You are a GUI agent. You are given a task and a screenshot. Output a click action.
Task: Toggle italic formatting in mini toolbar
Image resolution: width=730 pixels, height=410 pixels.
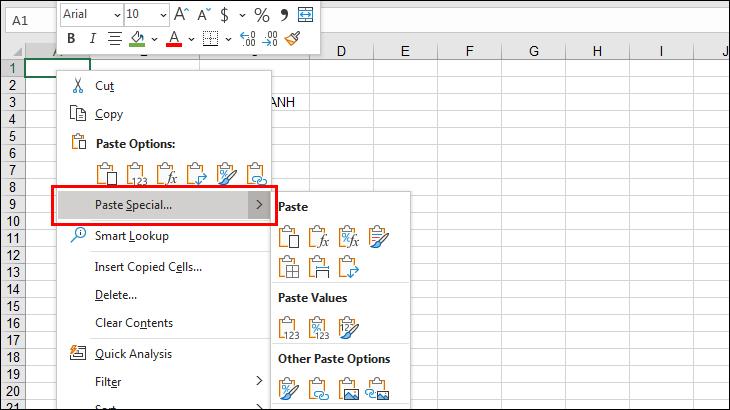click(93, 39)
